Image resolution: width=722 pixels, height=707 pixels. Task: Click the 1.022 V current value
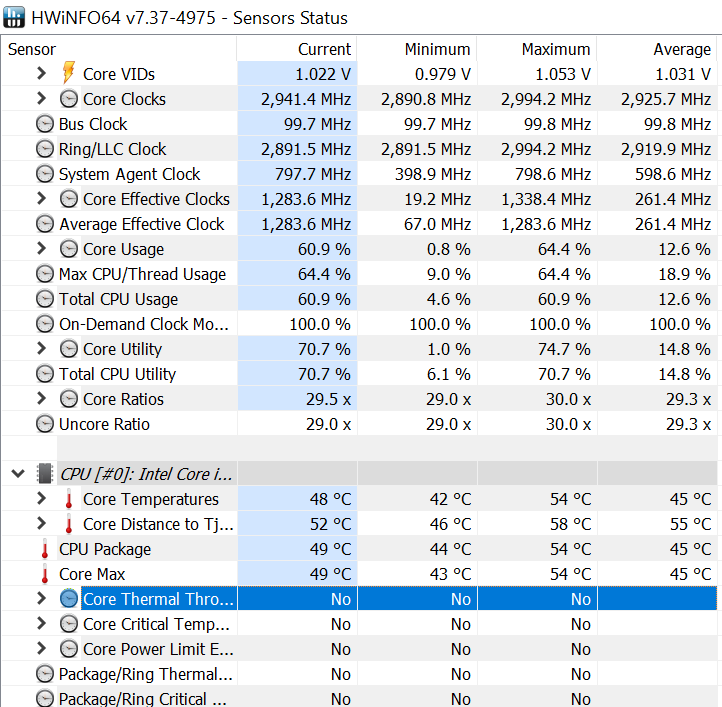[323, 74]
